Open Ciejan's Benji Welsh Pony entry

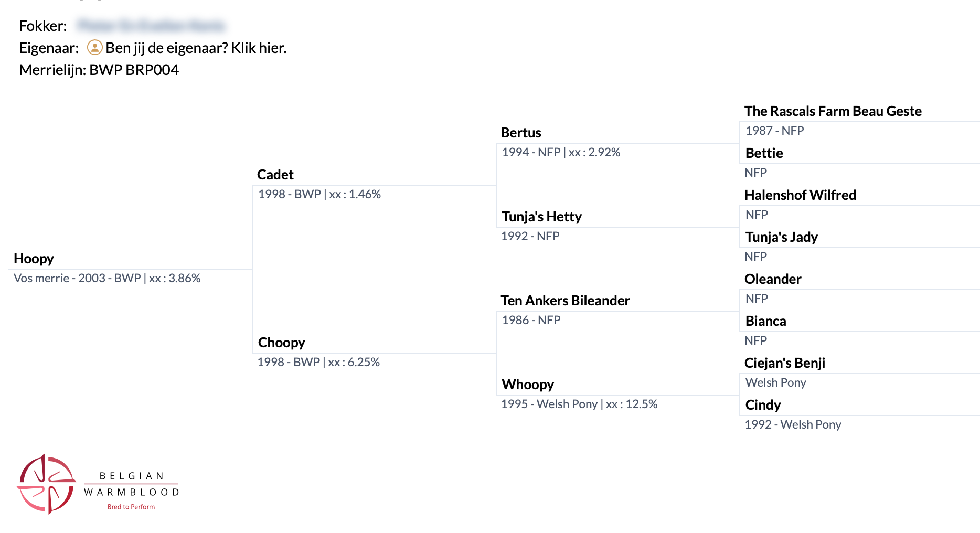(784, 363)
